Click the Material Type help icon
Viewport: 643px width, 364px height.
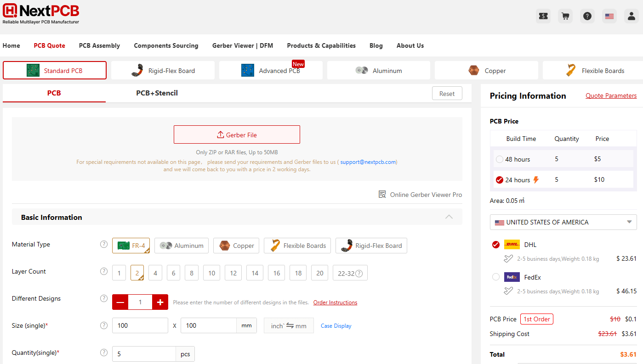(104, 244)
